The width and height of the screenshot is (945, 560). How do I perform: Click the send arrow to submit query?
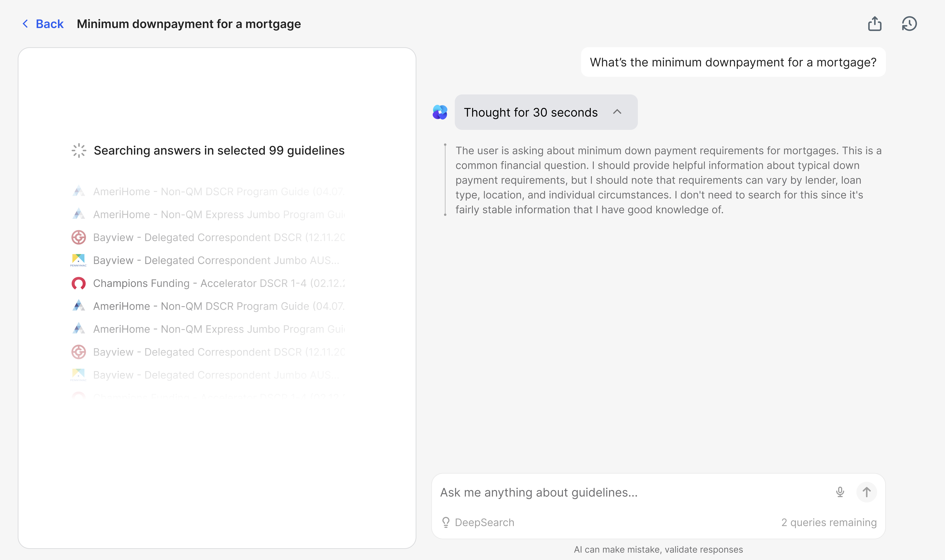[x=867, y=492]
